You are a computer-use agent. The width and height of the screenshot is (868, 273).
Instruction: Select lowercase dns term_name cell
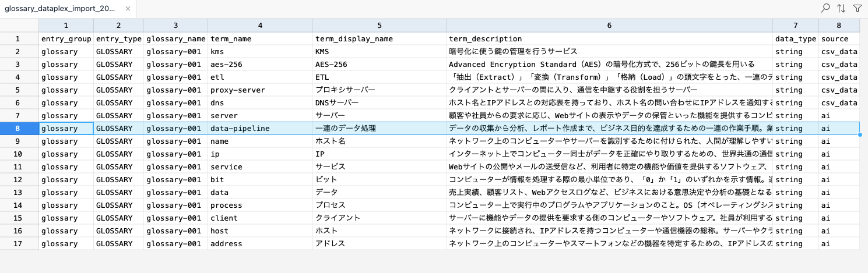point(260,103)
